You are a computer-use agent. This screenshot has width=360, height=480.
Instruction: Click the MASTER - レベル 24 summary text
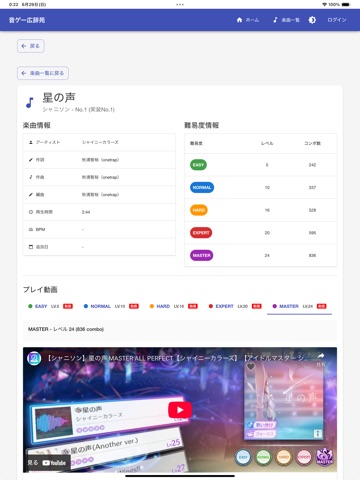click(66, 329)
